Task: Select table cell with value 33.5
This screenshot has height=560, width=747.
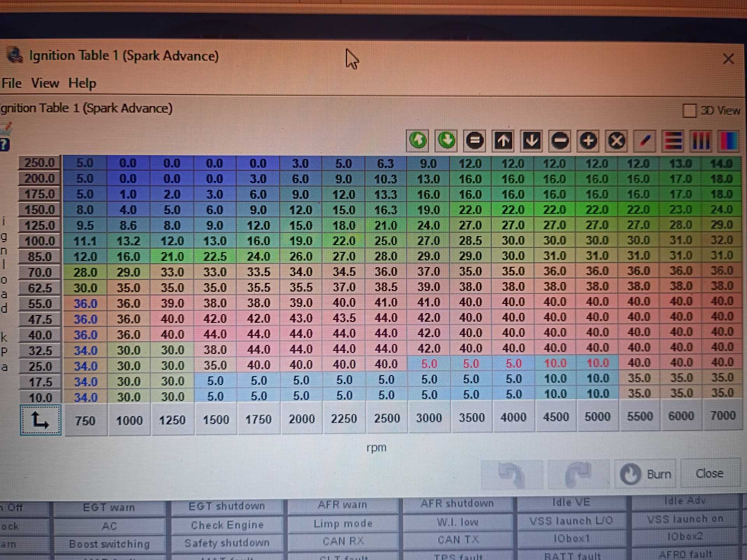Action: (x=258, y=272)
